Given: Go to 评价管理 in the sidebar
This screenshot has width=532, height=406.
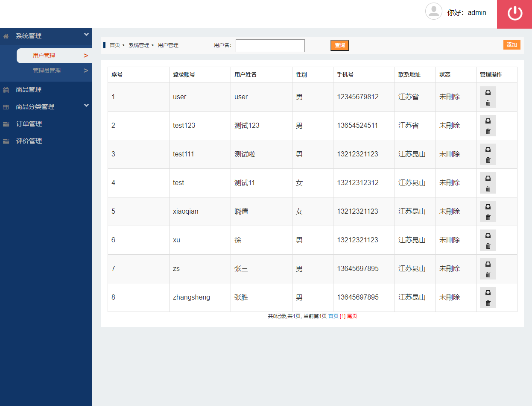Looking at the screenshot, I should (x=29, y=141).
